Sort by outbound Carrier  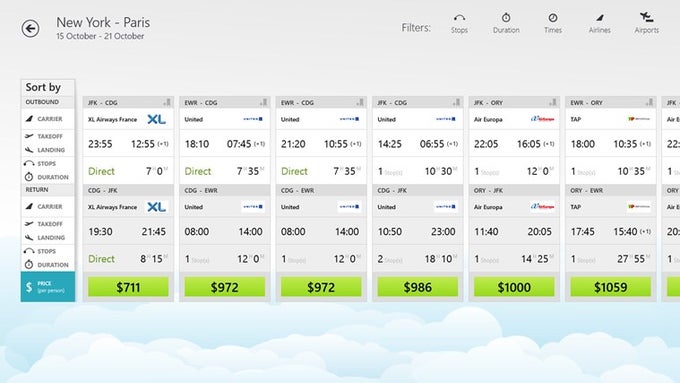(x=48, y=119)
